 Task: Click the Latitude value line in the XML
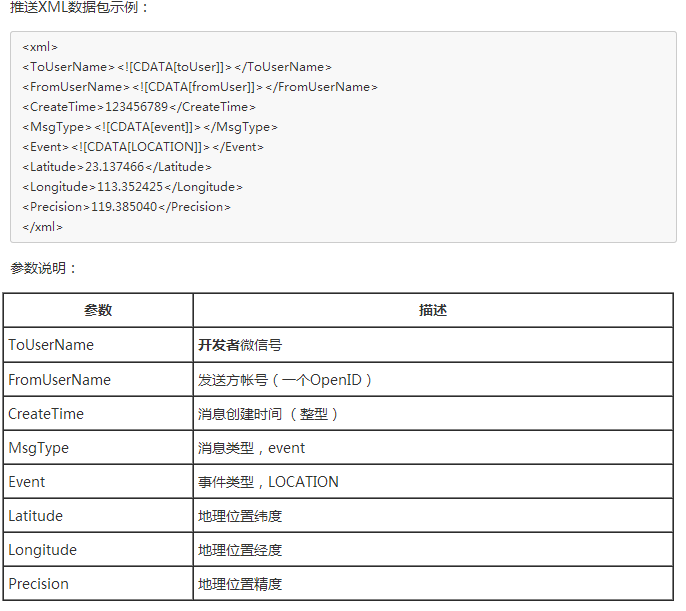coord(117,167)
